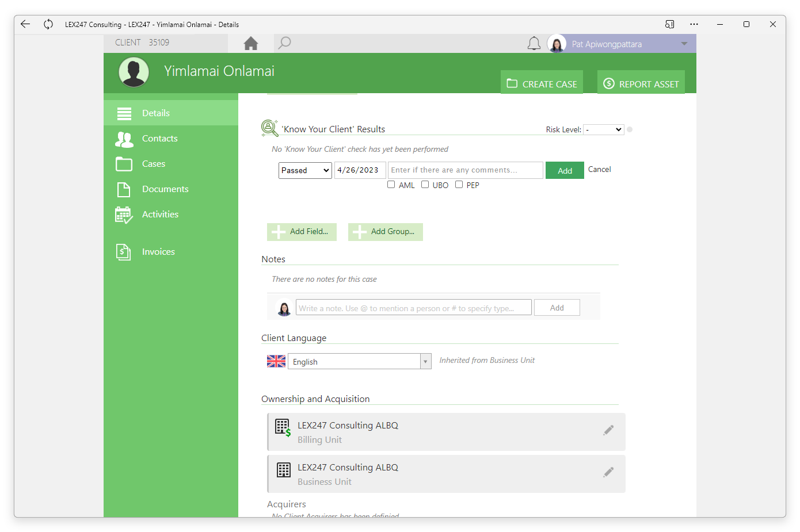Click Inherited from Business Unit text
Image resolution: width=800 pixels, height=532 pixels.
click(x=487, y=360)
